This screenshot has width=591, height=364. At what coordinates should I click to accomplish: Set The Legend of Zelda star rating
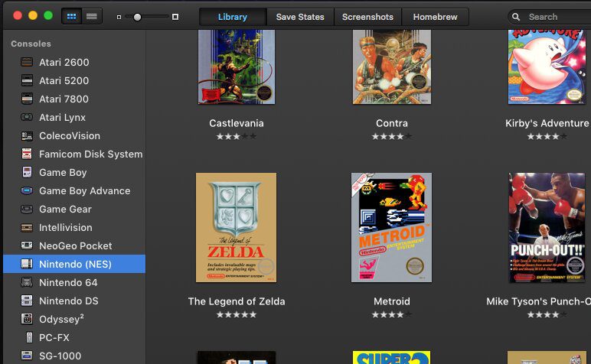click(x=237, y=315)
